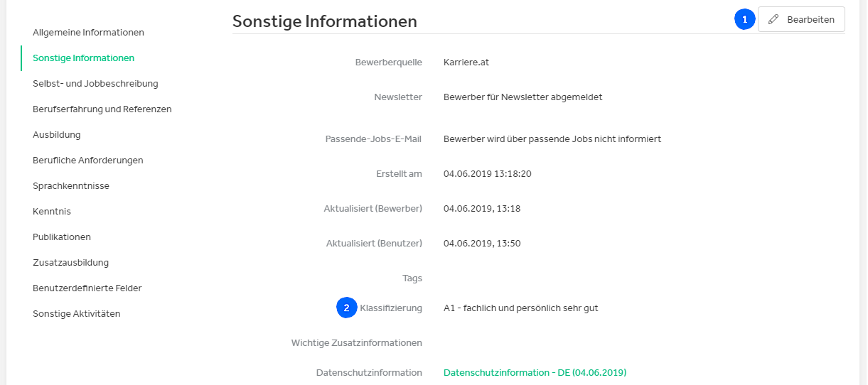Click the pencil icon on Bearbeiten

click(773, 19)
